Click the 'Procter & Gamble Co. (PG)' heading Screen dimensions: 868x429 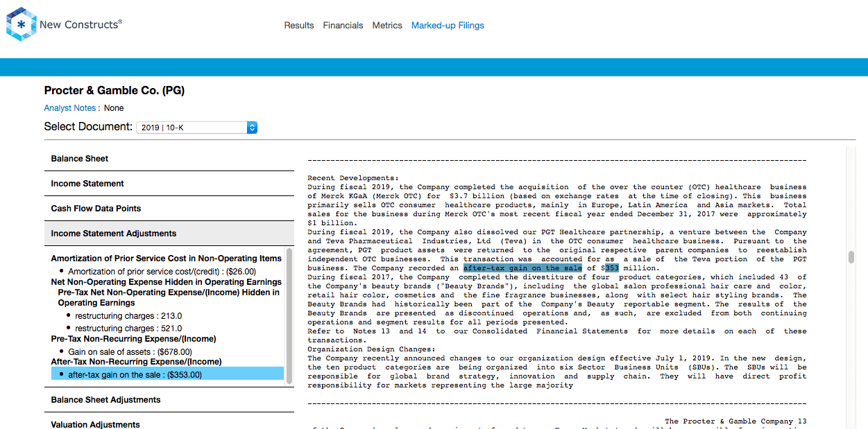(x=114, y=91)
